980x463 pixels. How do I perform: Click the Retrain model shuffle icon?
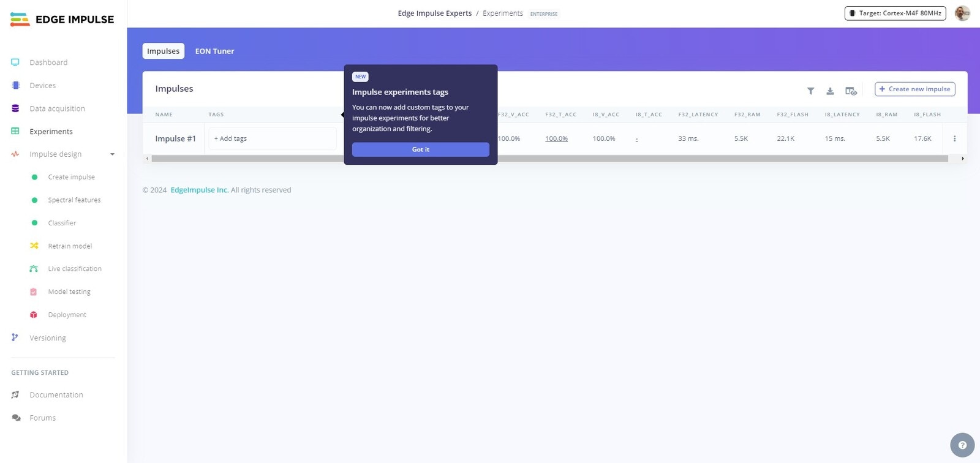[34, 246]
